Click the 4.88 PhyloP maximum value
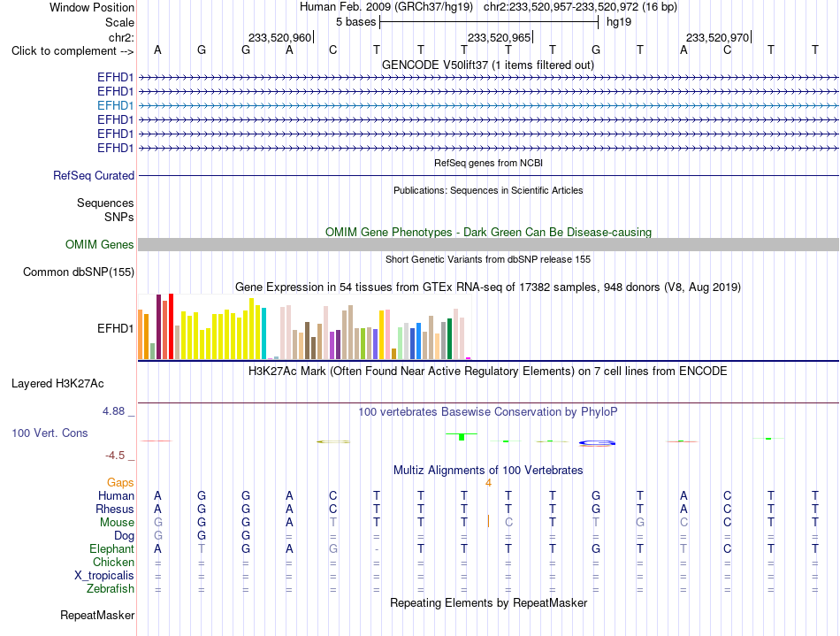Viewport: 840px width, 636px height. click(x=113, y=411)
